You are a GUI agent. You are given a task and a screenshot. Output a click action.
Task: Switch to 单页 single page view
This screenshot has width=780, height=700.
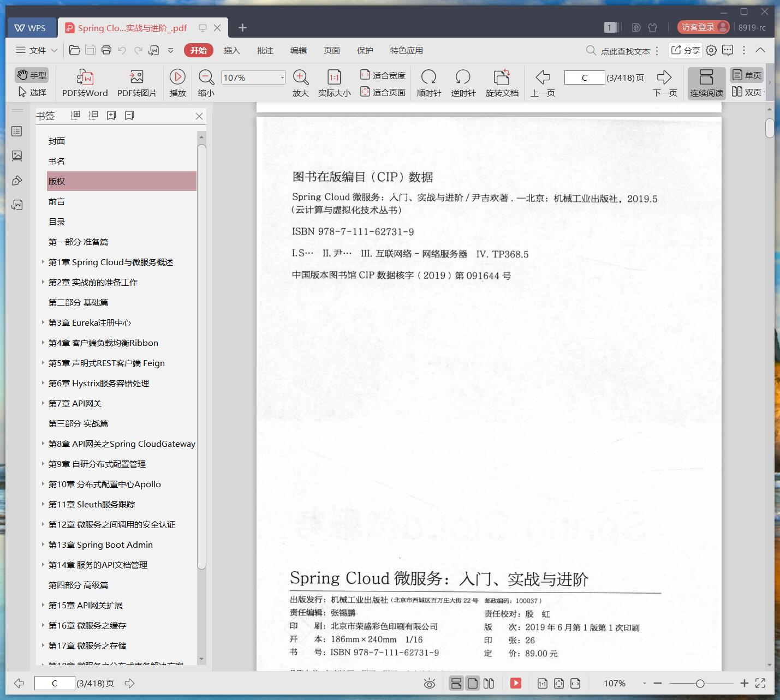pyautogui.click(x=747, y=75)
